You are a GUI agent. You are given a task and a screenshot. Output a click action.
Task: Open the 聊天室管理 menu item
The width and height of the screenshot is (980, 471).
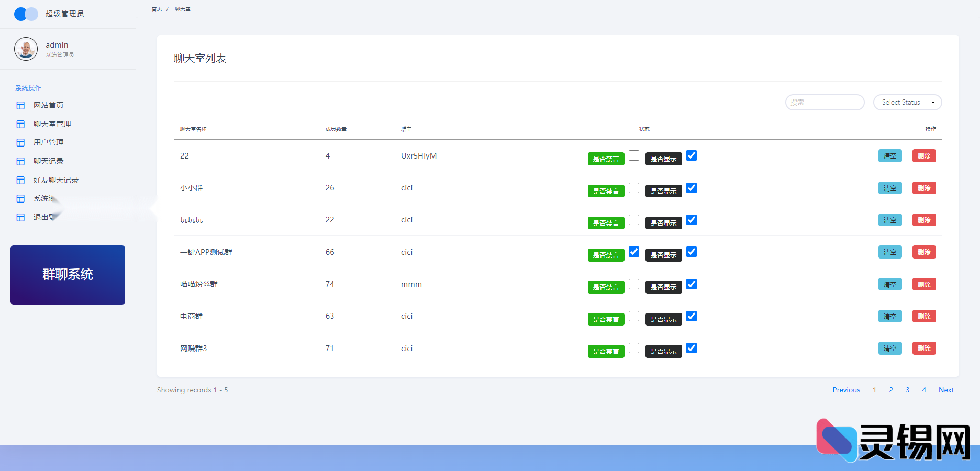(52, 124)
